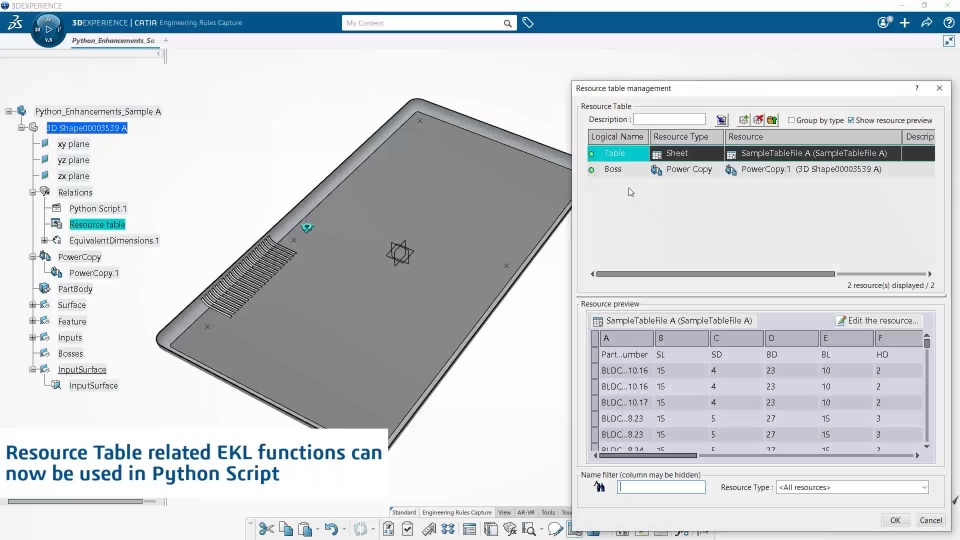Switch to the AR-VR toolbar tab
960x540 pixels.
tap(526, 512)
